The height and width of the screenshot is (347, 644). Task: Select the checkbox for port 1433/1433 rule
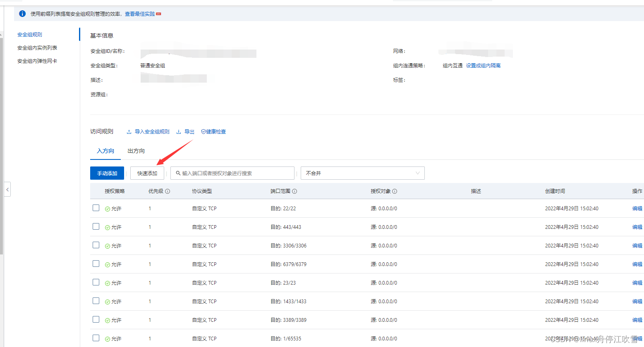coord(96,301)
